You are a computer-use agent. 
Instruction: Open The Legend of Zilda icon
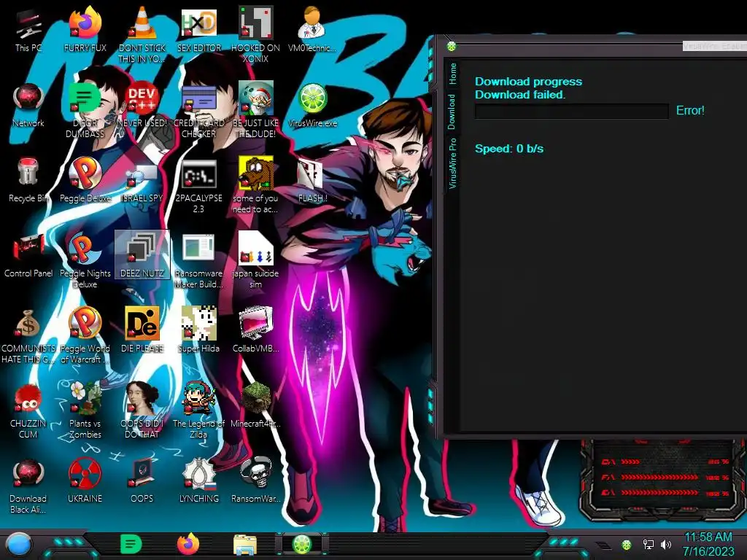(x=198, y=411)
